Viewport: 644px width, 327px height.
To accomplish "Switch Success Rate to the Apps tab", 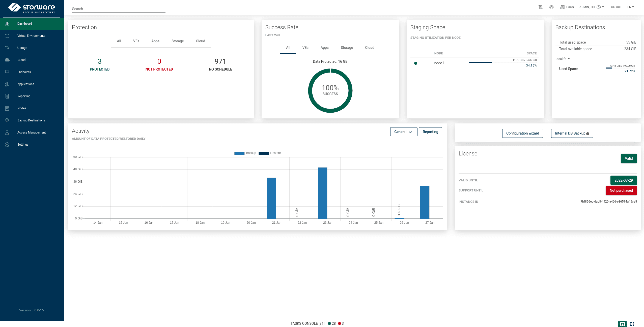I will point(324,48).
